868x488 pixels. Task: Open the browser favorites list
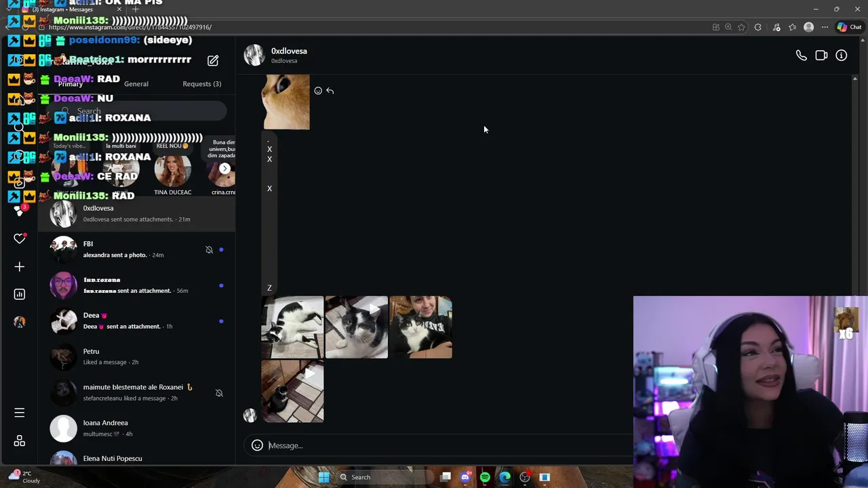pos(792,27)
